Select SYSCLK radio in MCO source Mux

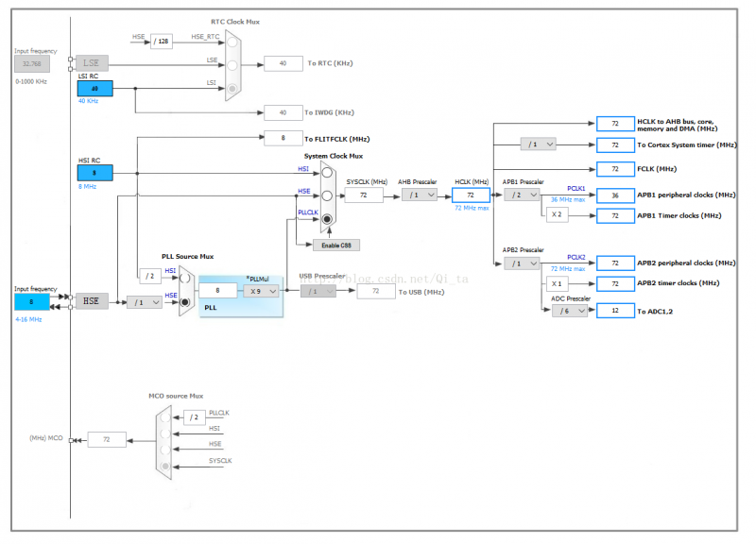(x=165, y=466)
